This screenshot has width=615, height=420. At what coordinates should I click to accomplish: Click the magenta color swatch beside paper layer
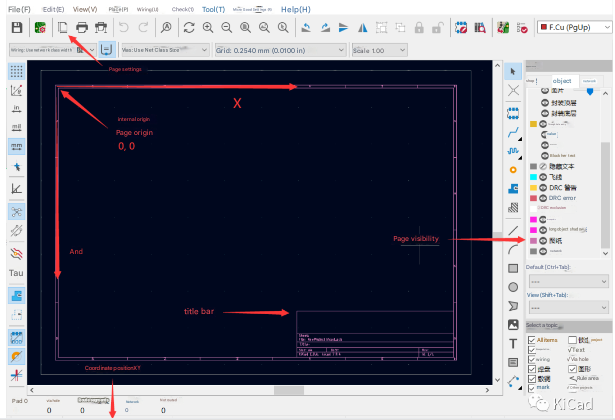coord(531,240)
